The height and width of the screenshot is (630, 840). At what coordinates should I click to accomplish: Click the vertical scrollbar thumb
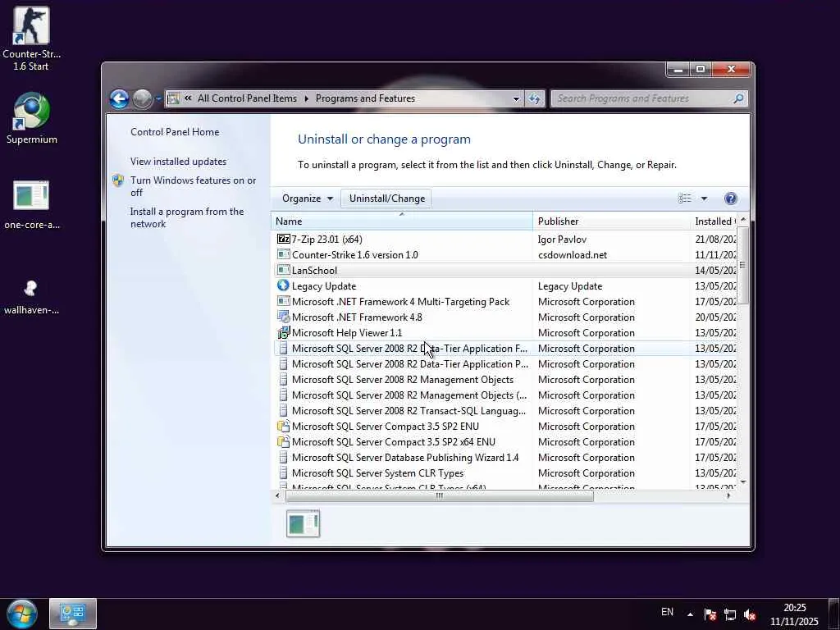pos(742,265)
